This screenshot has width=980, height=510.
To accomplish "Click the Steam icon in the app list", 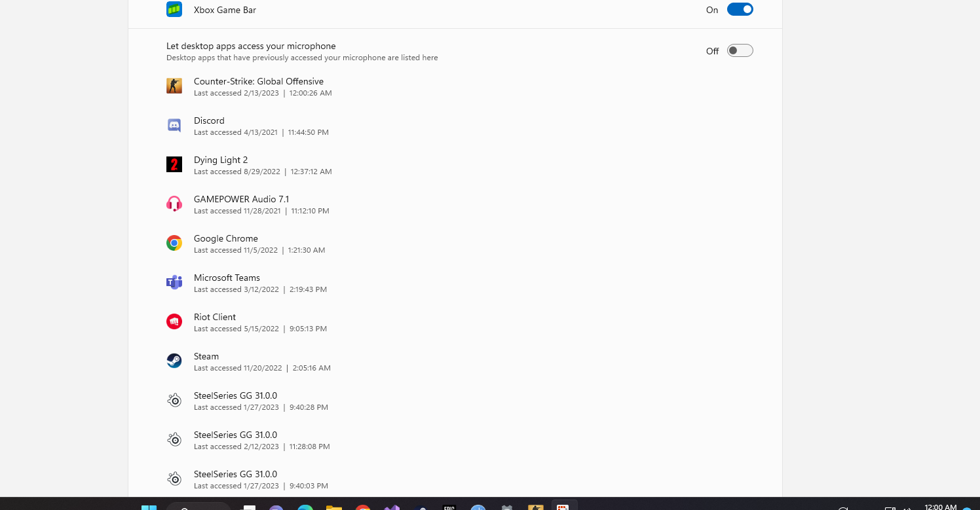I will pyautogui.click(x=174, y=361).
